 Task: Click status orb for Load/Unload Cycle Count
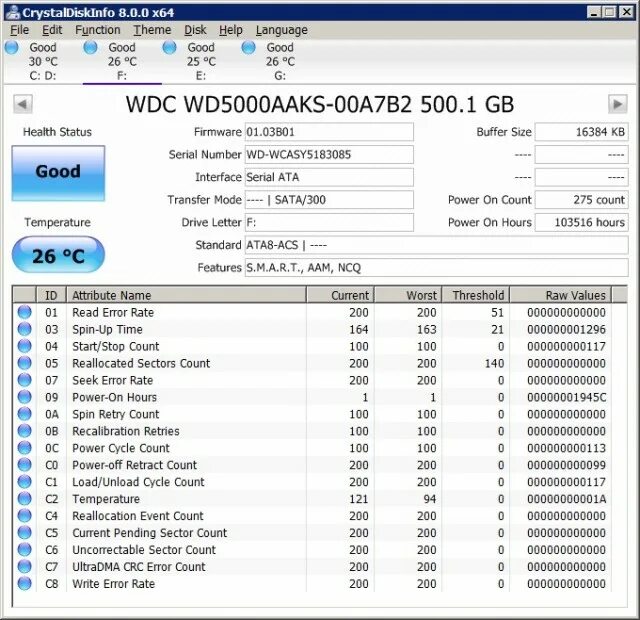click(24, 482)
